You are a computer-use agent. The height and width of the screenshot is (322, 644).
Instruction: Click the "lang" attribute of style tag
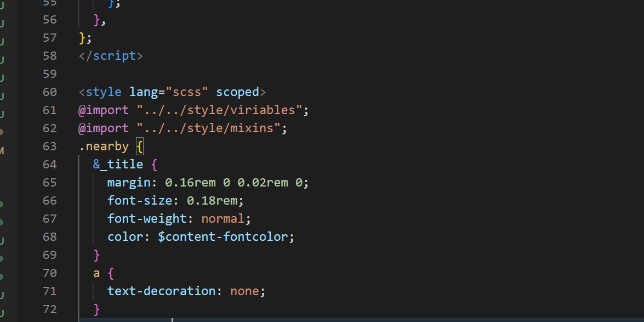(x=144, y=92)
